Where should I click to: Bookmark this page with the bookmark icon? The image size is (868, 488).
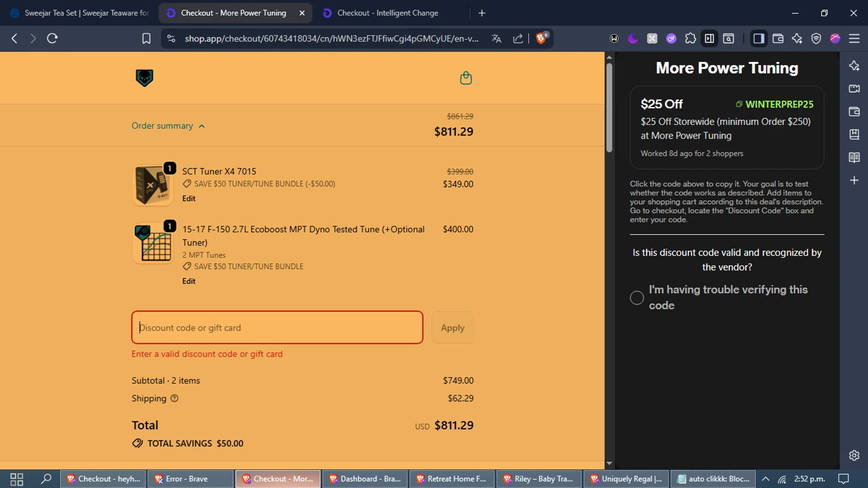[146, 38]
